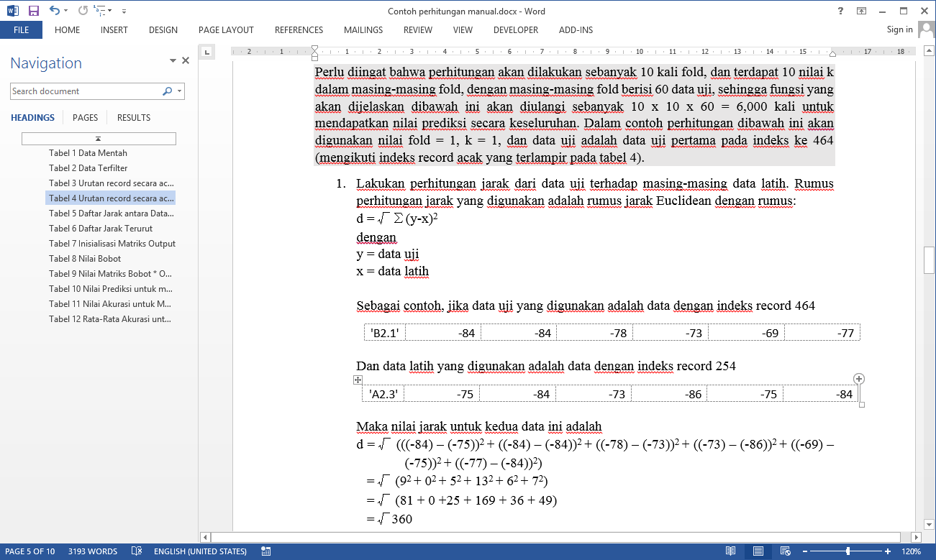Go to heading Tabel 7 Inisialisasi Matriks Output
936x560 pixels.
[112, 244]
